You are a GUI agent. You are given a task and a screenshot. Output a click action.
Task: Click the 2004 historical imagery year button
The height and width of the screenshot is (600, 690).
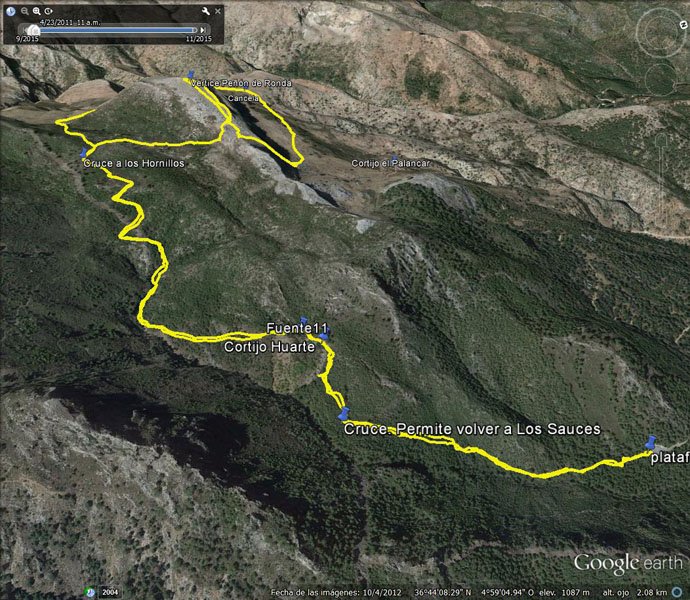(110, 593)
